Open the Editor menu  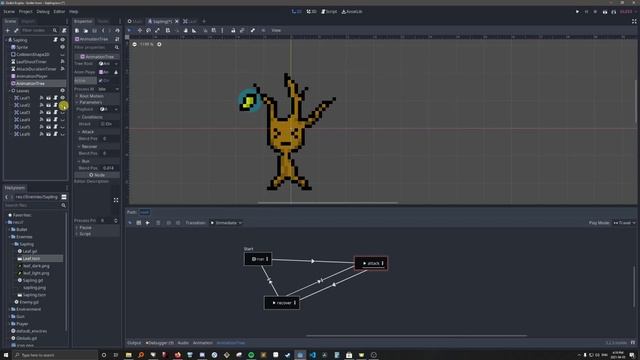pyautogui.click(x=59, y=11)
